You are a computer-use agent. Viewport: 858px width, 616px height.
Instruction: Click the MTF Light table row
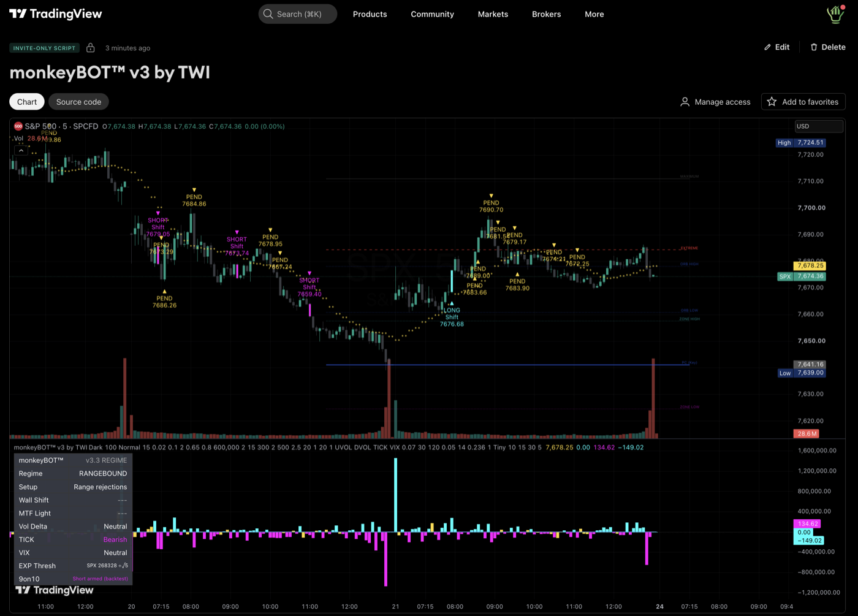pos(73,513)
